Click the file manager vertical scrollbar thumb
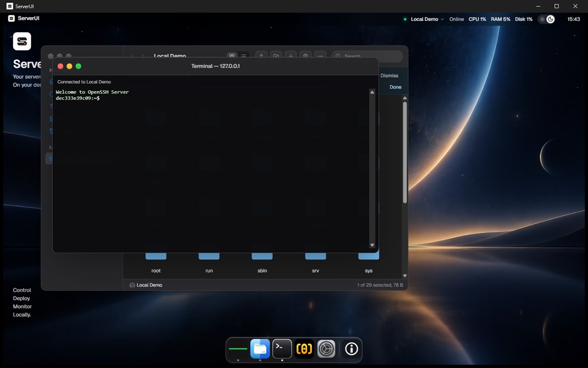Viewport: 588px width, 368px height. (405, 152)
